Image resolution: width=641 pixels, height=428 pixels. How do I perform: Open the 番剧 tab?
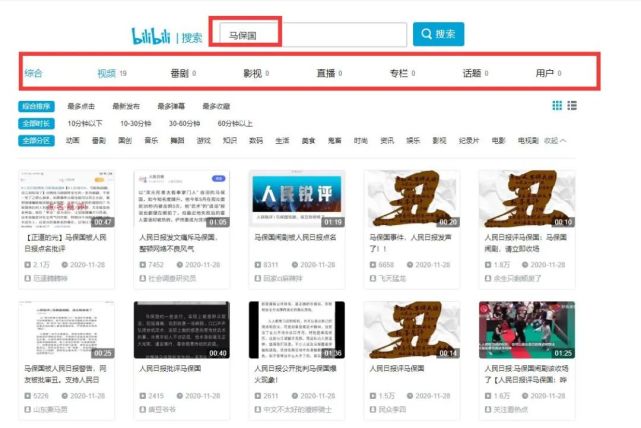(x=183, y=73)
